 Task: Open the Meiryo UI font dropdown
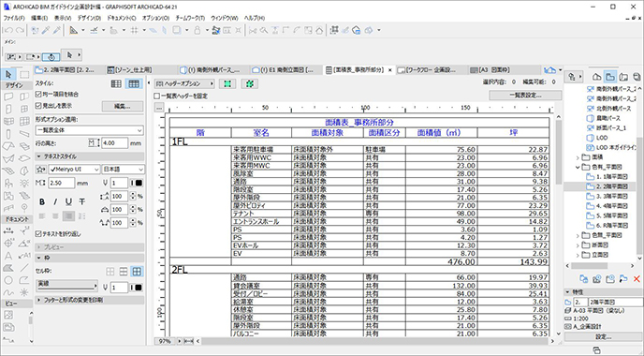(x=74, y=170)
